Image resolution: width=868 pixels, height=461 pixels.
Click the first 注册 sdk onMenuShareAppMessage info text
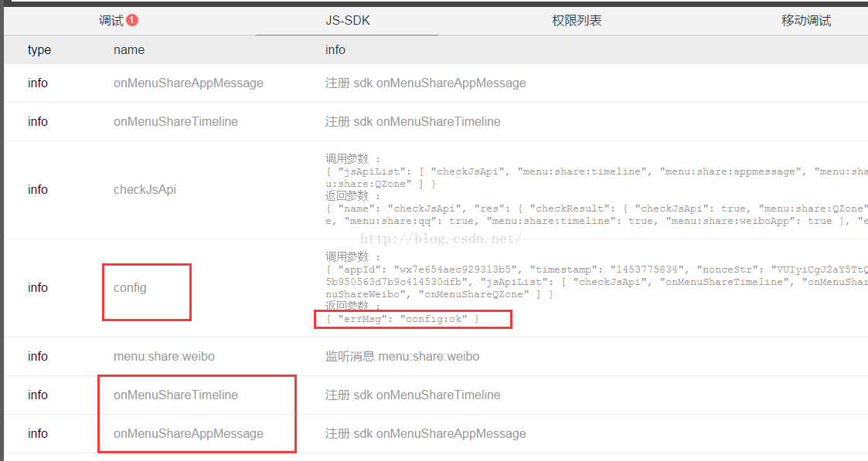coord(425,83)
